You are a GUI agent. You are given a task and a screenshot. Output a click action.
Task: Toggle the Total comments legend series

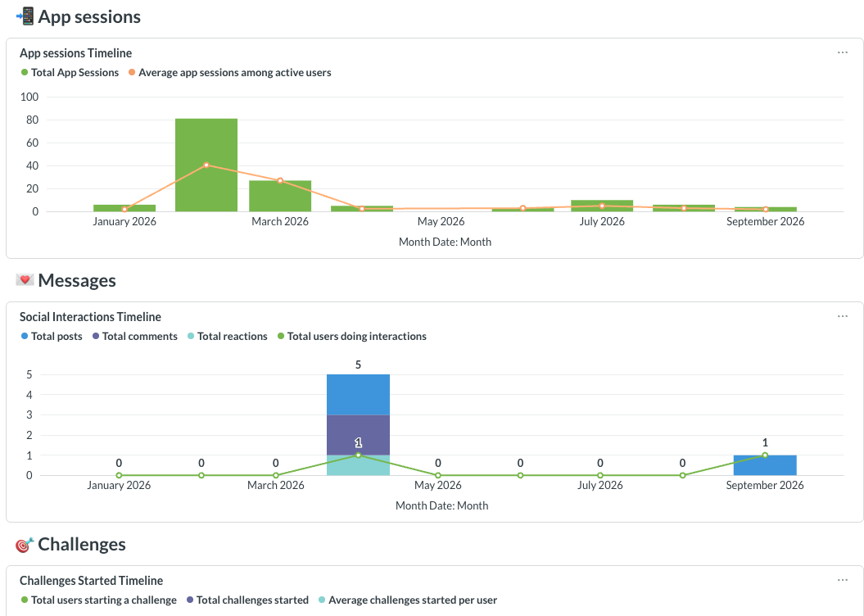pos(135,336)
